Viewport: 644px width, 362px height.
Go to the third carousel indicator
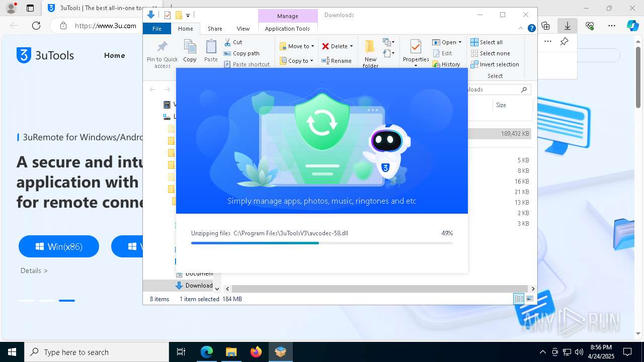coord(66,301)
